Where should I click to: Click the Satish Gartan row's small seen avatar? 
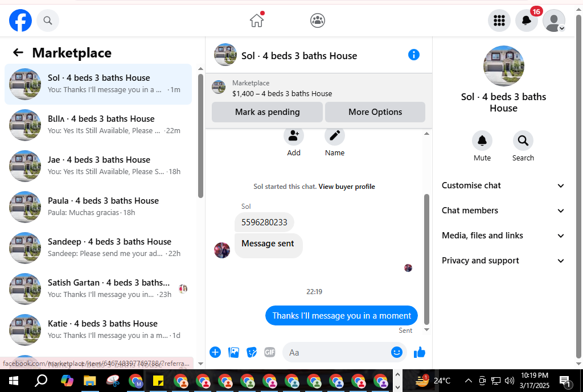(x=183, y=288)
